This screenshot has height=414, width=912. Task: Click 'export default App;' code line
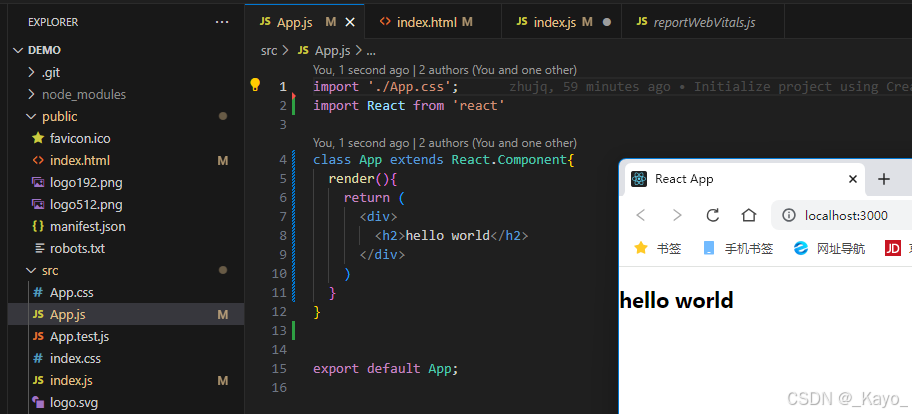point(386,369)
